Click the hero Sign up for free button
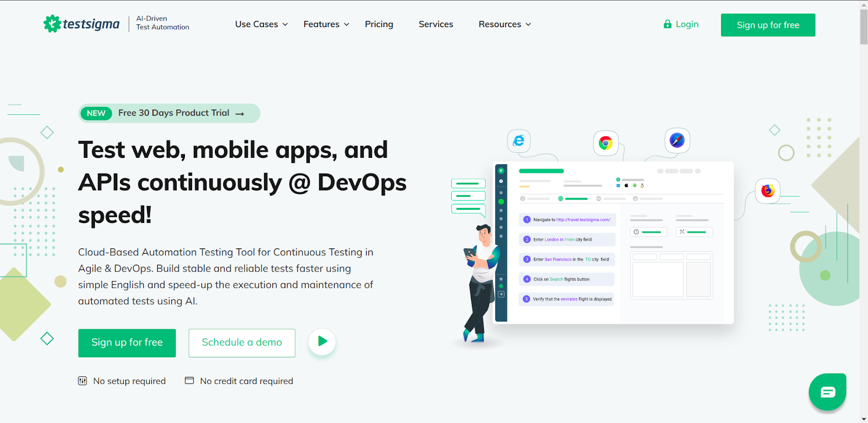 pyautogui.click(x=127, y=343)
